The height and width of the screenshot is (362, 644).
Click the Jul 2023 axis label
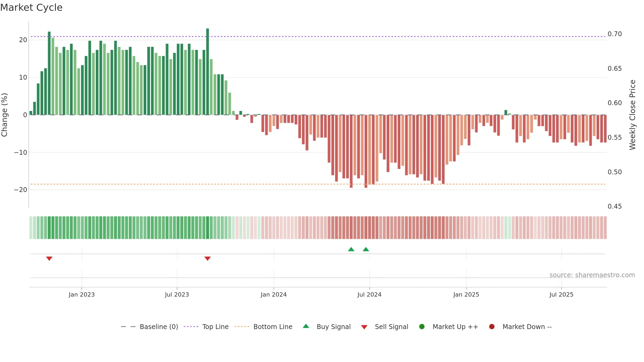177,295
